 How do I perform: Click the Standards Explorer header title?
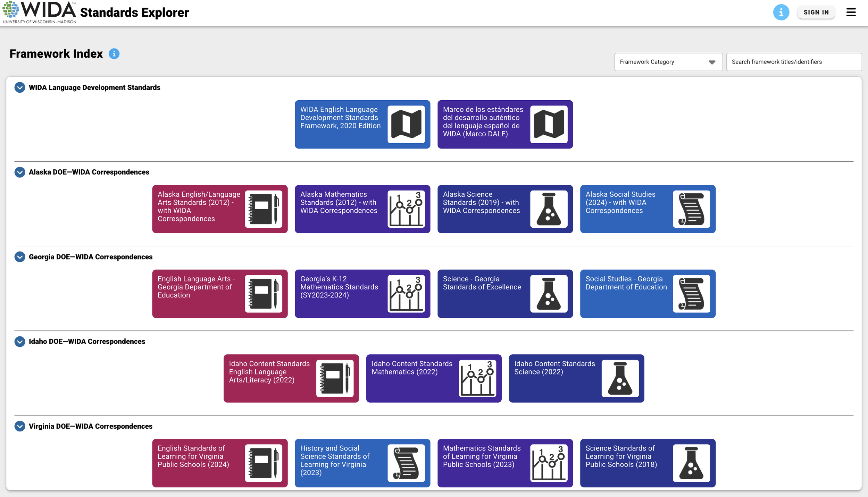pos(134,12)
